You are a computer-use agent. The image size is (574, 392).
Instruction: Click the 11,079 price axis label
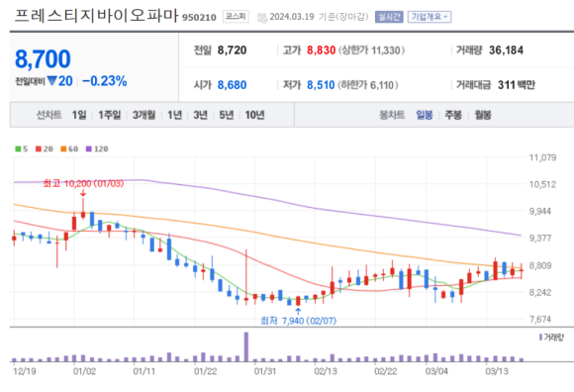coord(542,157)
